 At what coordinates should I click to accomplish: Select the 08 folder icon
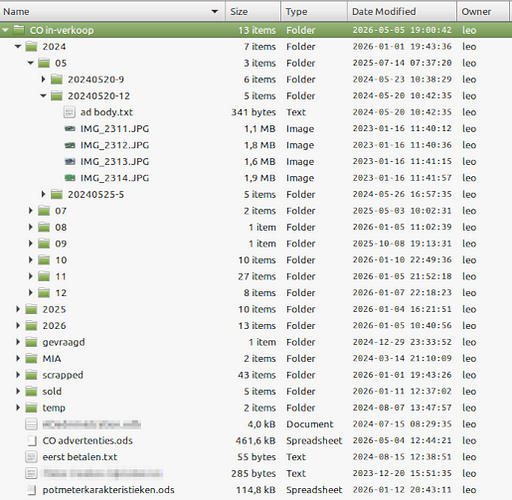[44, 227]
